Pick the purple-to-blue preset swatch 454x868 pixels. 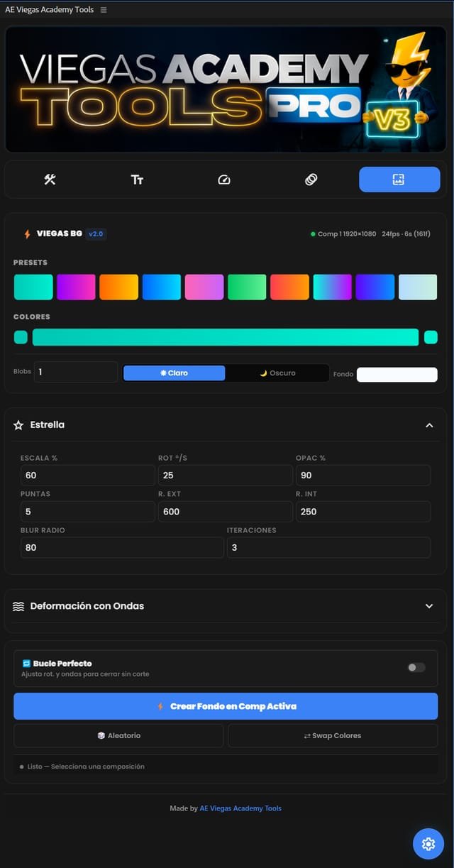coord(375,287)
